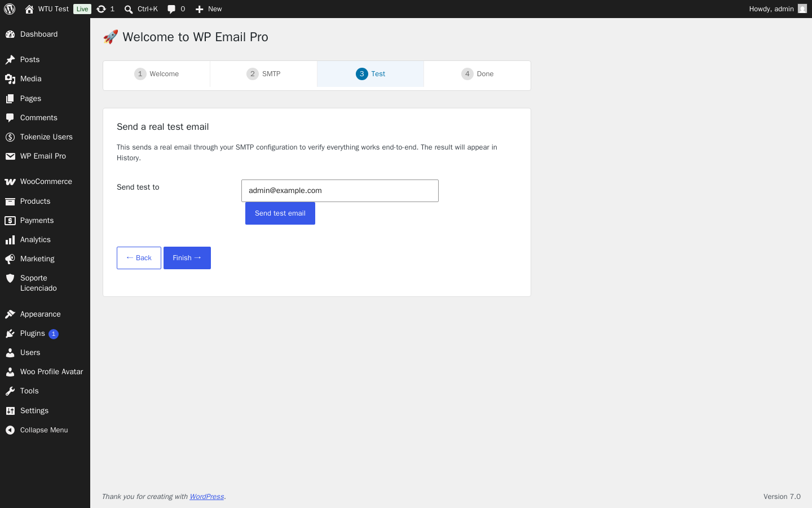Click the Tokenize Users dollar icon

(10, 137)
